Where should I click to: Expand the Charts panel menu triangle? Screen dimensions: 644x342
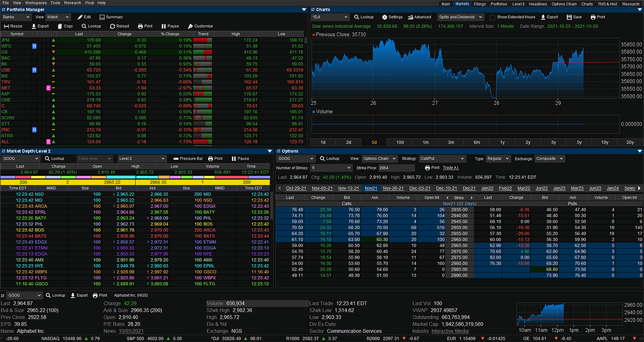click(x=639, y=10)
